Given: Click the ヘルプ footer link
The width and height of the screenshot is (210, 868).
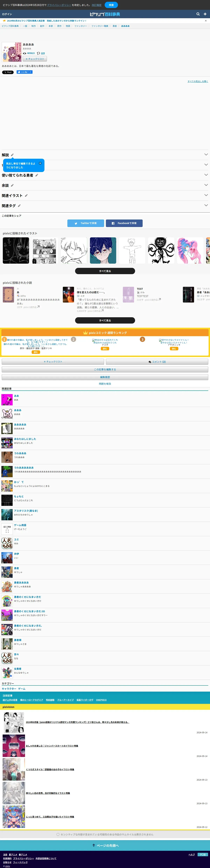Looking at the screenshot, I should point(191,855).
